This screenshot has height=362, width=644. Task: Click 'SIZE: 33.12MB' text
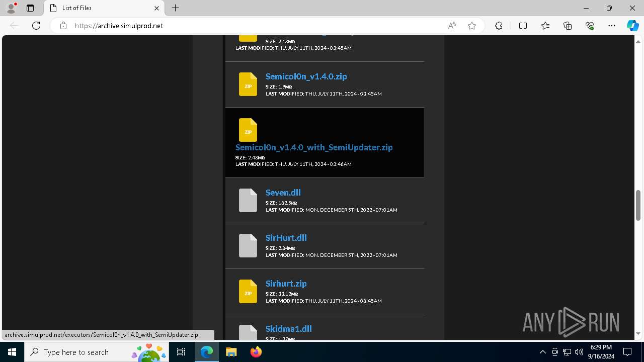[x=282, y=294]
